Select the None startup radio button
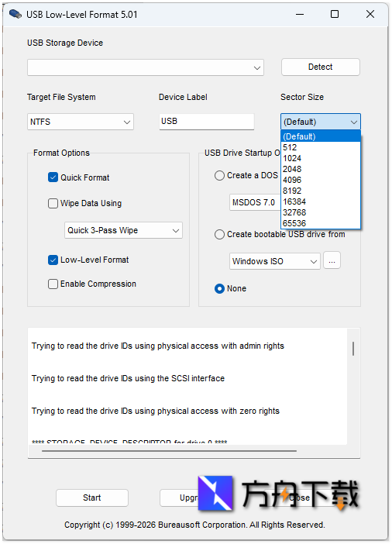 (219, 288)
